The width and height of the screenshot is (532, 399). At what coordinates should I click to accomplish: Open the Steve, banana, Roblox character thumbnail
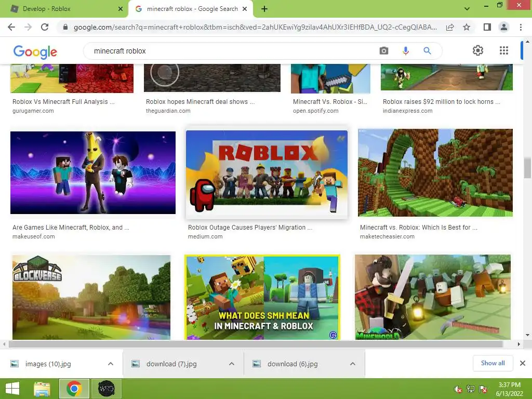coord(93,172)
